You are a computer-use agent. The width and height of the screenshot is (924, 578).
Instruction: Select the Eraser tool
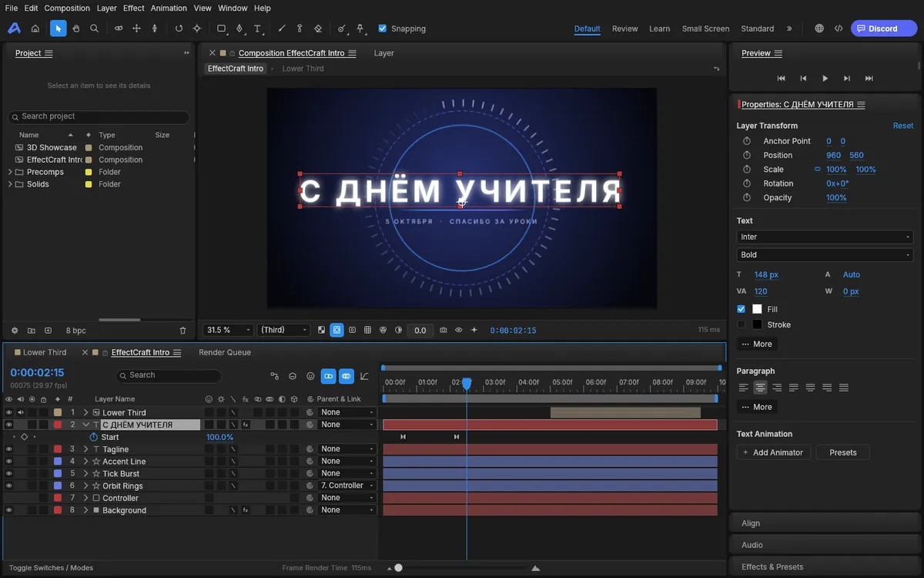point(318,29)
